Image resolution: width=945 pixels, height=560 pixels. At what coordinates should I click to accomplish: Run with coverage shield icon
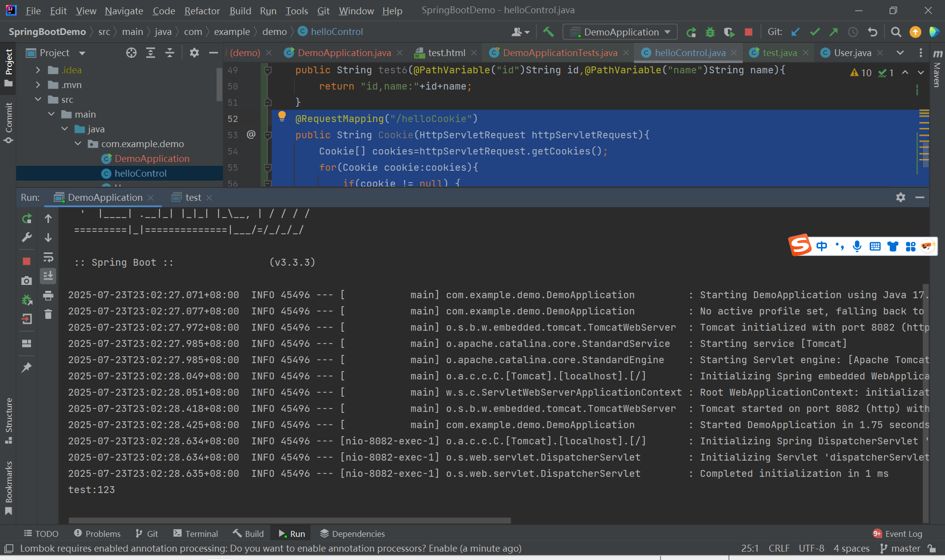729,32
